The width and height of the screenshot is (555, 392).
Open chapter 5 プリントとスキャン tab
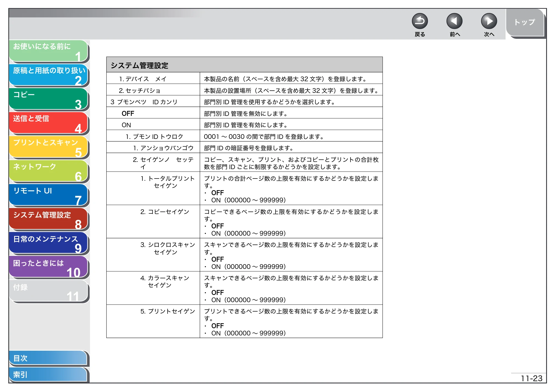pyautogui.click(x=49, y=147)
